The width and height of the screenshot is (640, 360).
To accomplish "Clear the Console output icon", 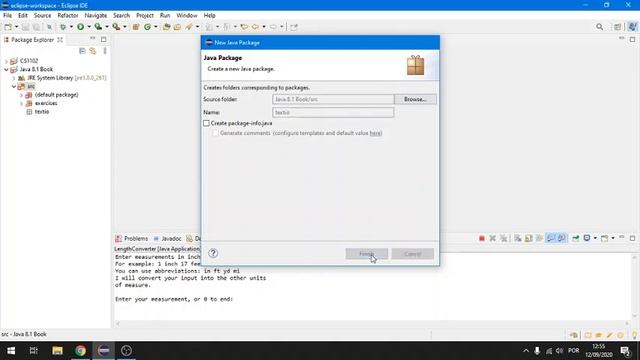I will [x=518, y=238].
